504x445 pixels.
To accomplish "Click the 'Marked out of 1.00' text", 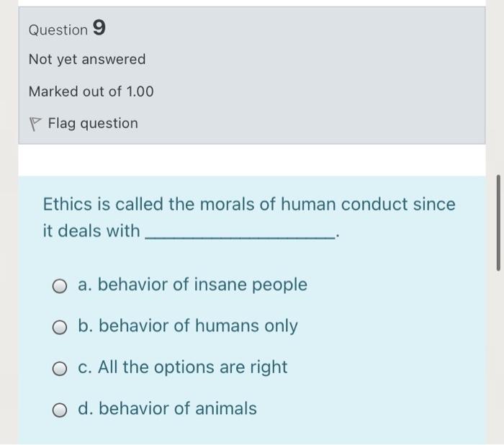I will point(91,91).
